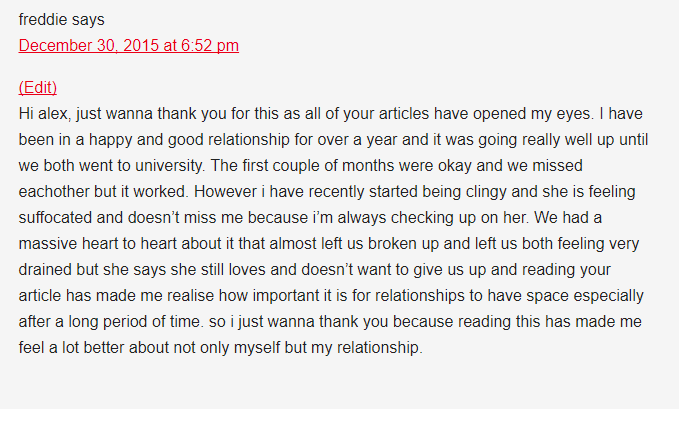Click the word "suffocated" in the comment
Screen dimensions: 679x422
point(55,218)
